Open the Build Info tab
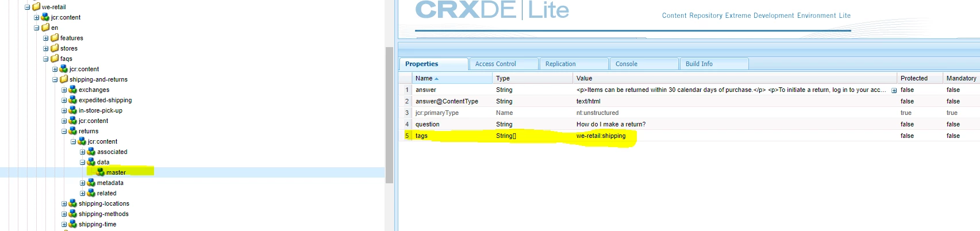Viewport: 980px width, 231px height. pyautogui.click(x=714, y=64)
